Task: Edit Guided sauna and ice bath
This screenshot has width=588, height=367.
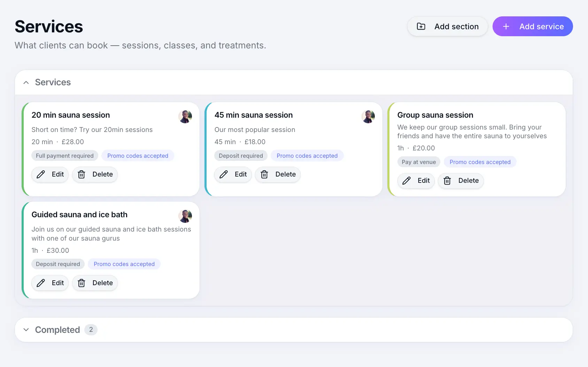Action: click(50, 283)
